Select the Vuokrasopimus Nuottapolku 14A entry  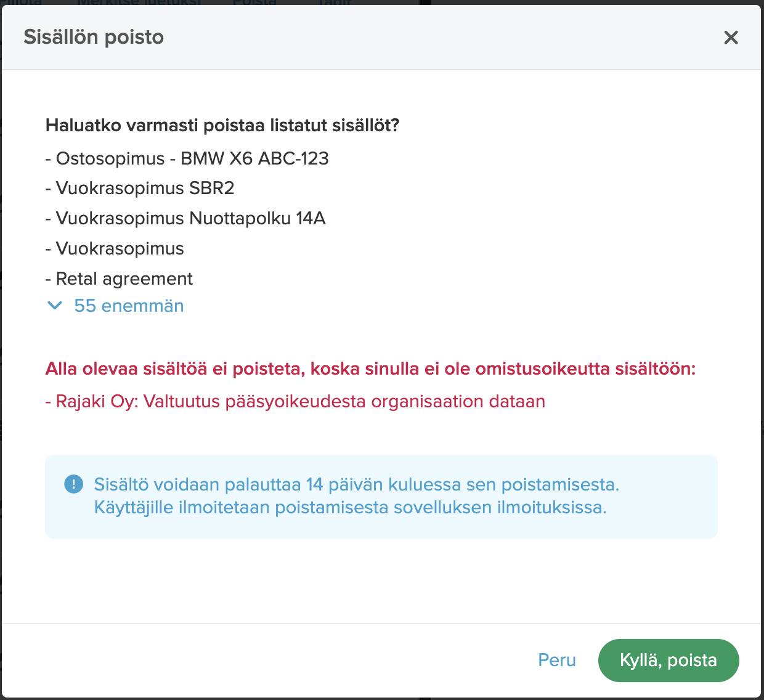[x=185, y=218]
